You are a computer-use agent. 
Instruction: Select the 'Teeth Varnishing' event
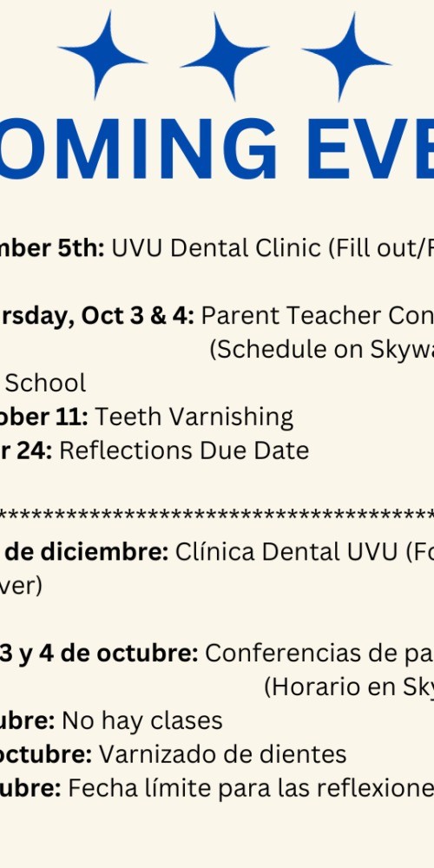coord(194,418)
